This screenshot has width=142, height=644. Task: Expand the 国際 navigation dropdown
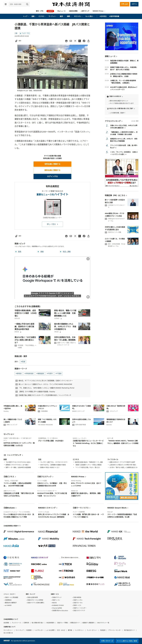click(69, 16)
